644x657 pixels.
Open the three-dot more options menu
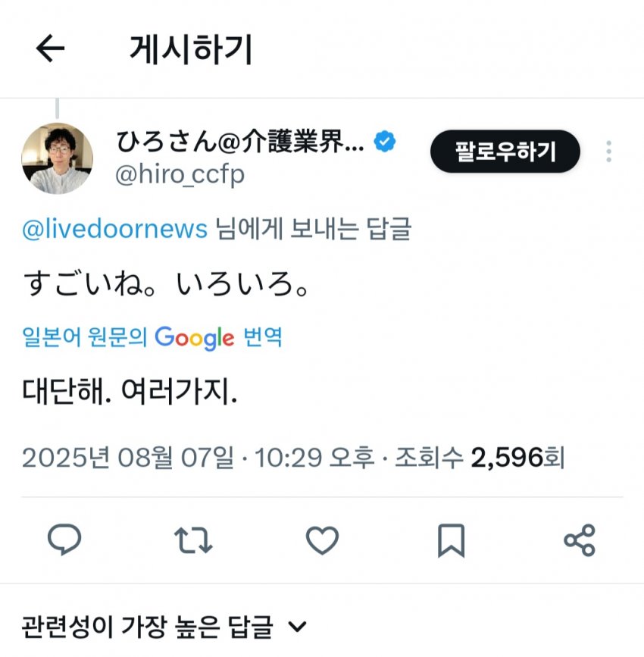click(608, 152)
